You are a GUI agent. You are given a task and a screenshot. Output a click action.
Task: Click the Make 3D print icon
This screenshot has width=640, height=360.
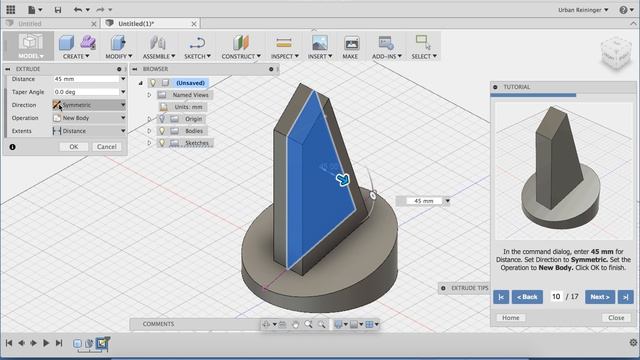351,42
